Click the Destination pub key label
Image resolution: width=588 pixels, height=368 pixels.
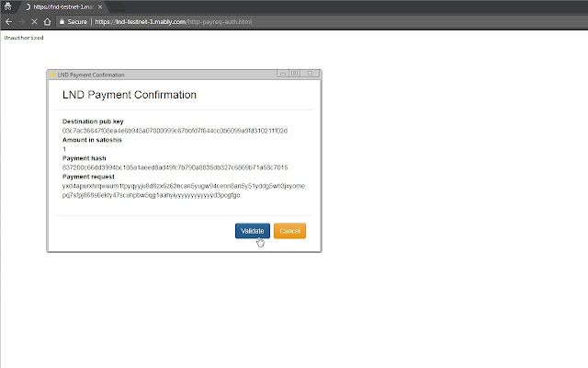pos(93,121)
